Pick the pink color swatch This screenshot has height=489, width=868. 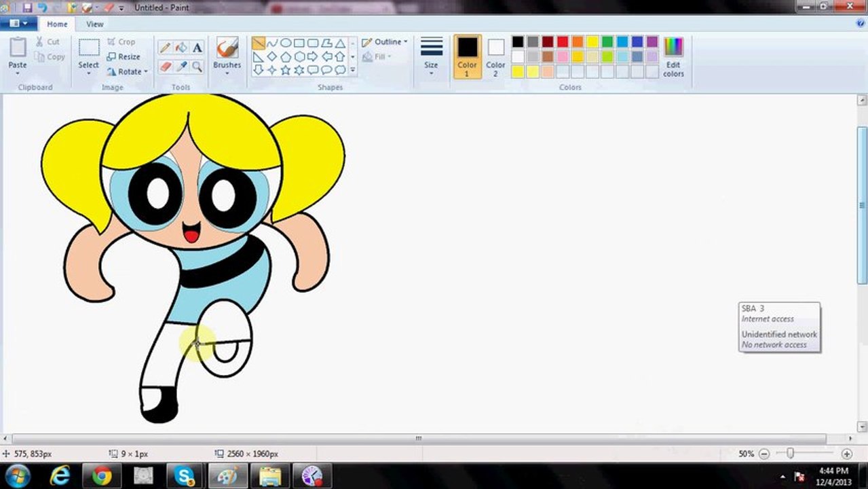[x=563, y=57]
